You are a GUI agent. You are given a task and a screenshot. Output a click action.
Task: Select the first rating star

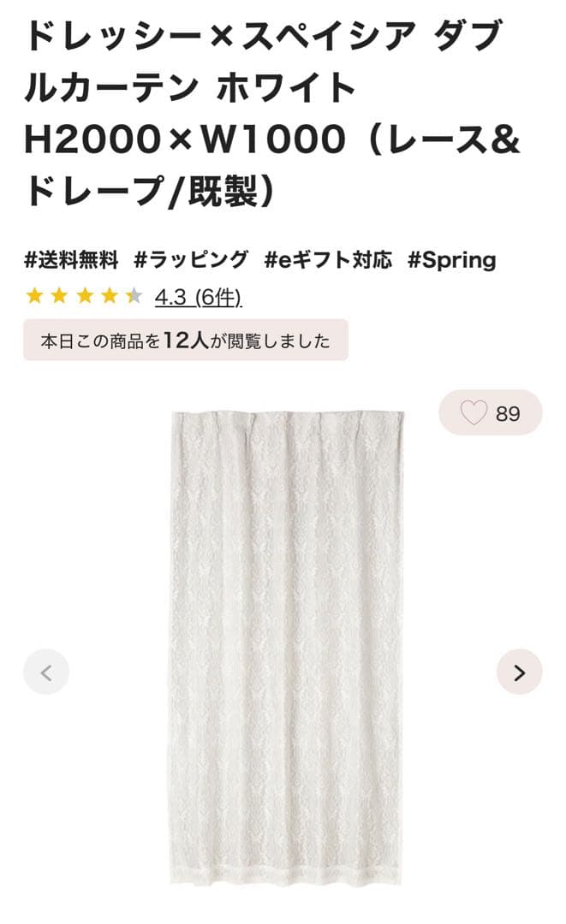[x=35, y=296]
